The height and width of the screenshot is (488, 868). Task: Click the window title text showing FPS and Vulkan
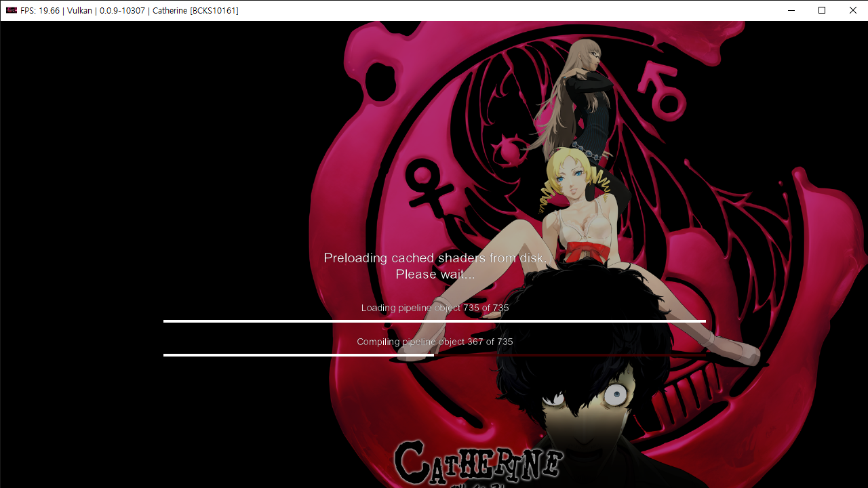click(x=130, y=11)
